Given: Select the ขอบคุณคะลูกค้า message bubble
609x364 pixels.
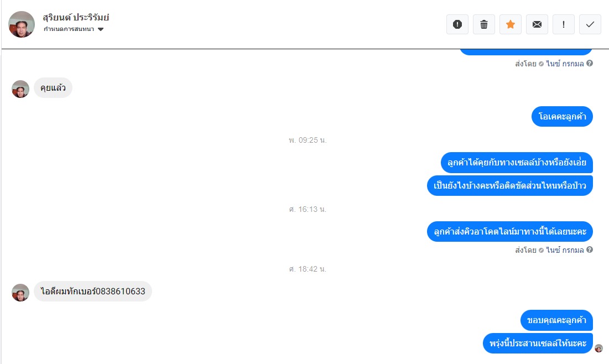Looking at the screenshot, I should (556, 320).
